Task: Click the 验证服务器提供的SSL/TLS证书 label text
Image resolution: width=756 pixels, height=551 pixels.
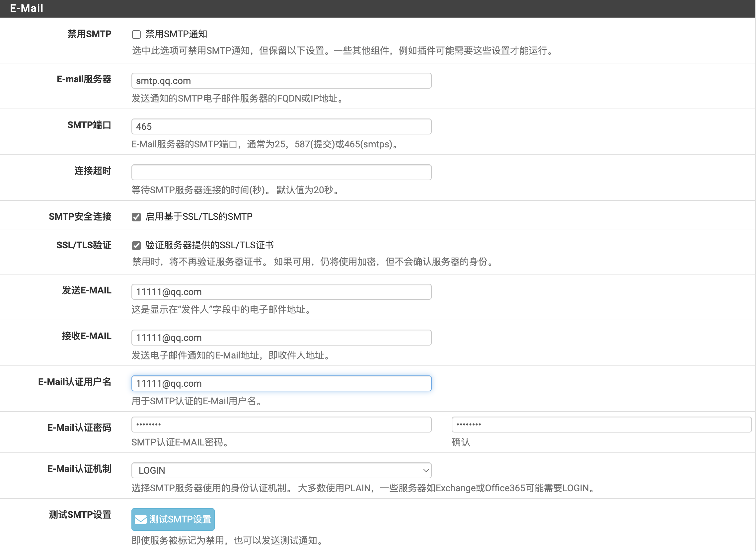Action: pos(209,246)
